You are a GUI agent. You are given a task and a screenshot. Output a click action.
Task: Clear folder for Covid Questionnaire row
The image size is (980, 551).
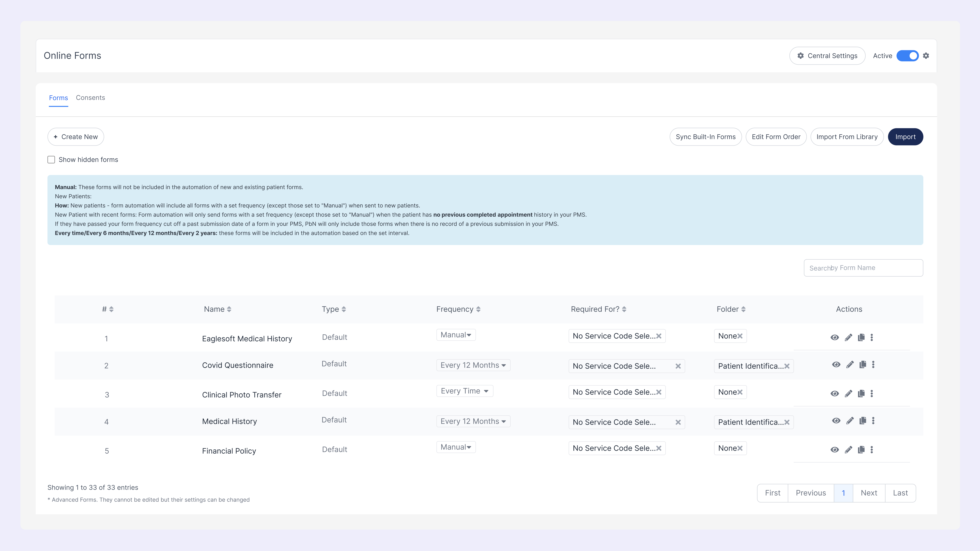pyautogui.click(x=787, y=366)
